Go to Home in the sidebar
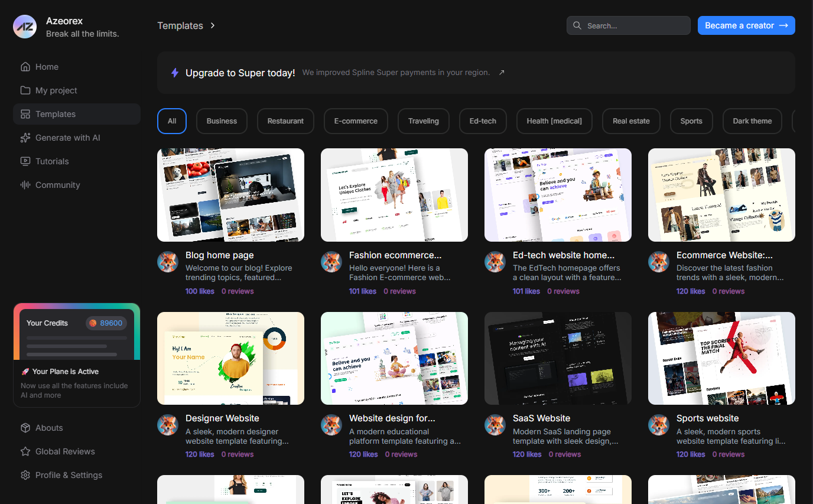Viewport: 813px width, 504px height. pos(77,67)
